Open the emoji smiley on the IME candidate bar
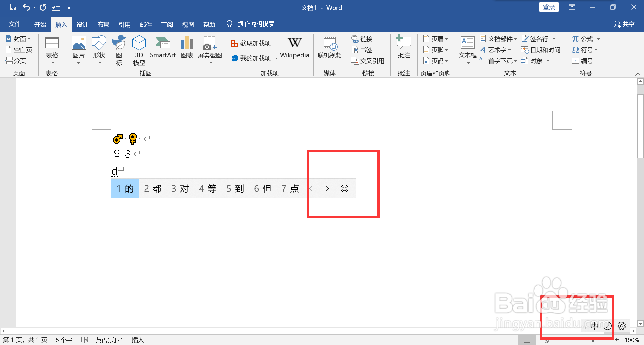 pos(345,188)
